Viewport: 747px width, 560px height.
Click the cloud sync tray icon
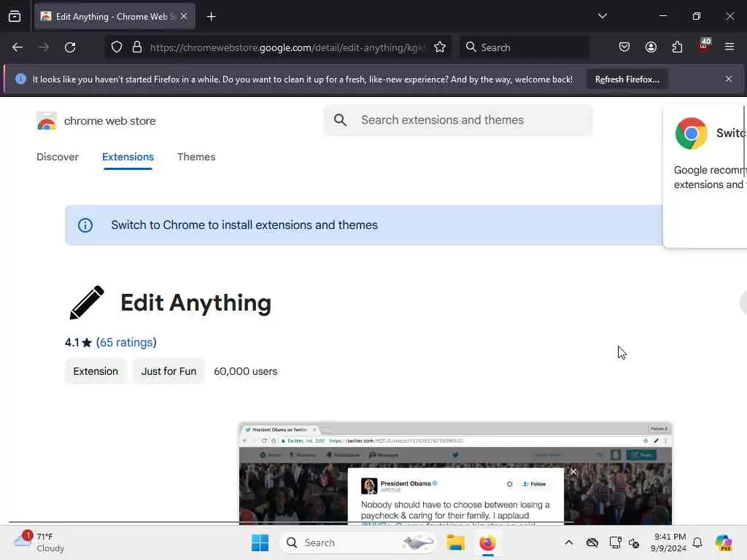pyautogui.click(x=592, y=542)
